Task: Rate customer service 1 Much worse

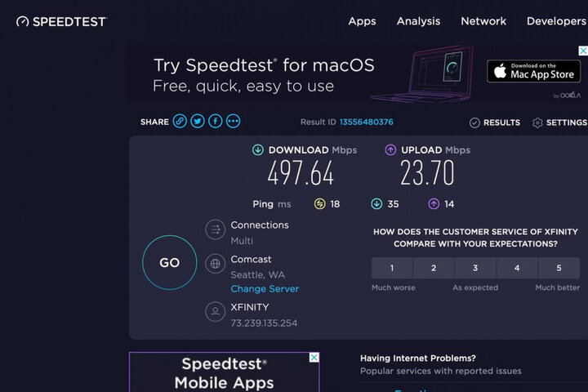Action: click(x=392, y=268)
